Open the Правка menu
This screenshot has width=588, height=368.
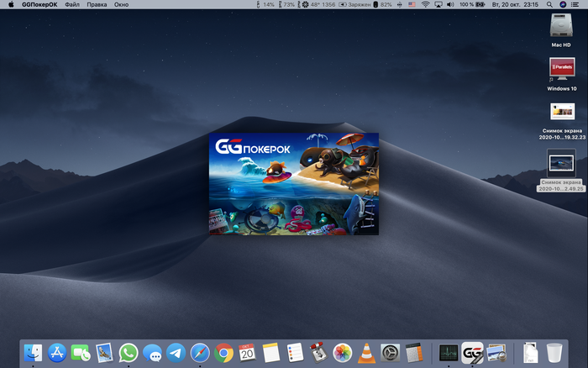tap(97, 4)
